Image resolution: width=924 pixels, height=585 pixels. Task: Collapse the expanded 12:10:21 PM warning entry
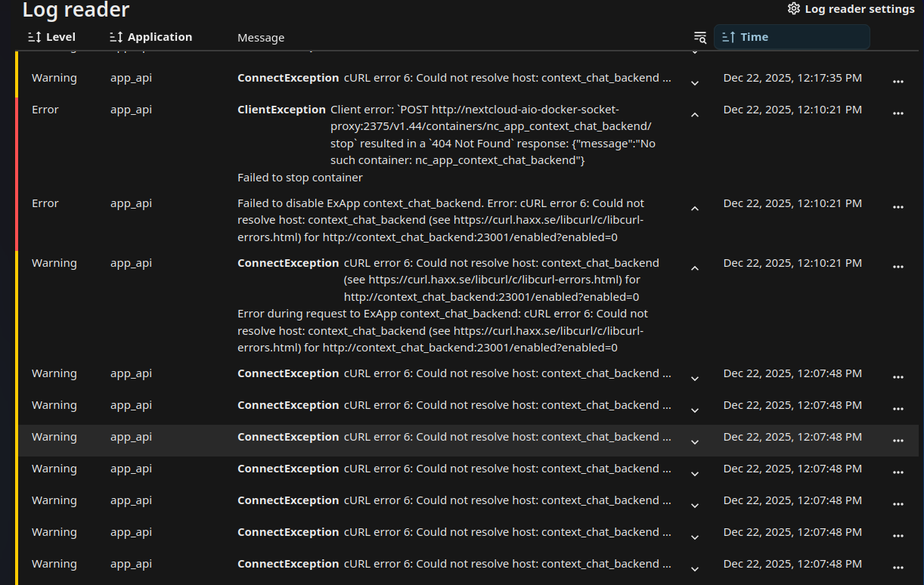pos(695,268)
